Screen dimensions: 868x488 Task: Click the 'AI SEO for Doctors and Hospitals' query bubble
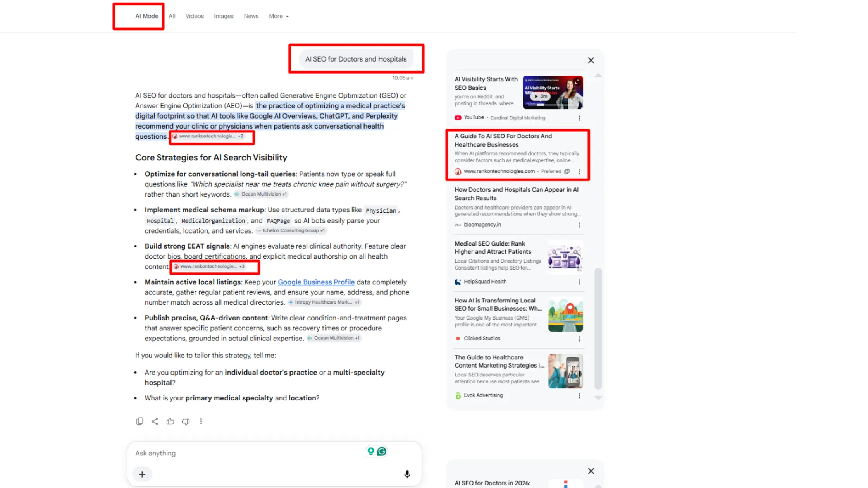tap(356, 59)
